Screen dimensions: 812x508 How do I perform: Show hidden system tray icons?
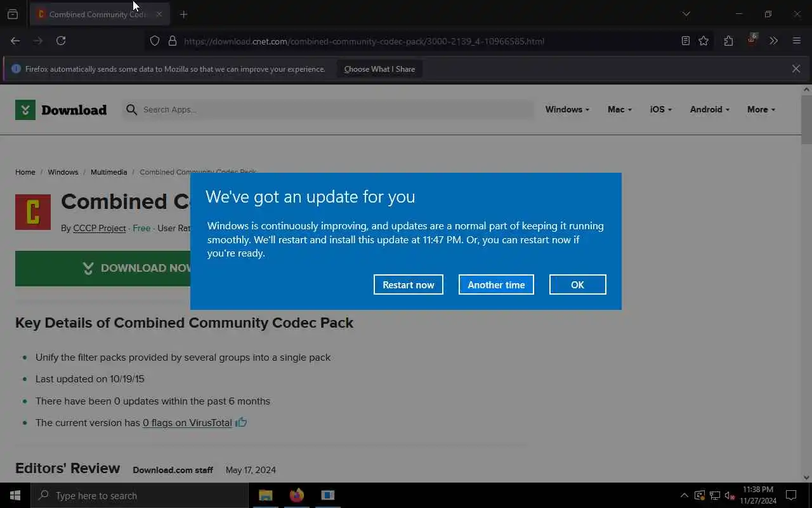pyautogui.click(x=684, y=495)
